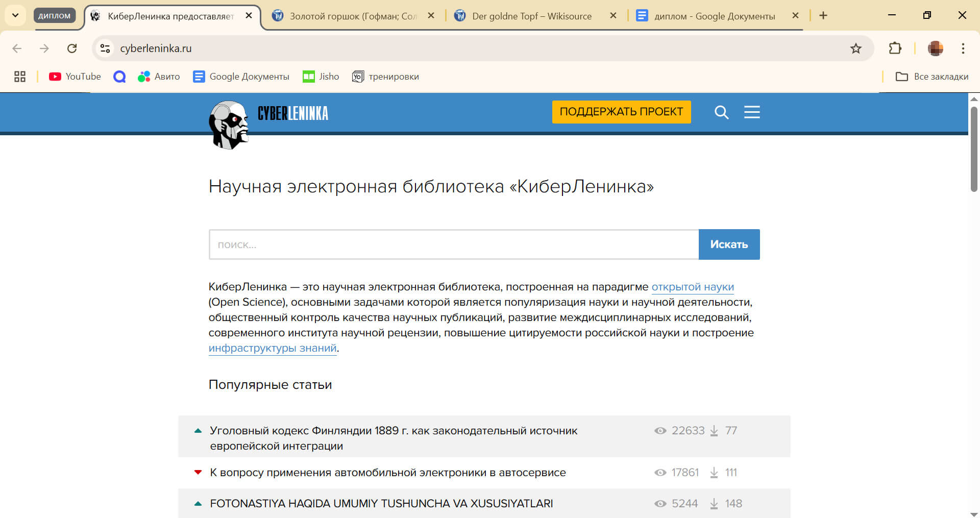Focus the поиск... search input field

[x=454, y=244]
